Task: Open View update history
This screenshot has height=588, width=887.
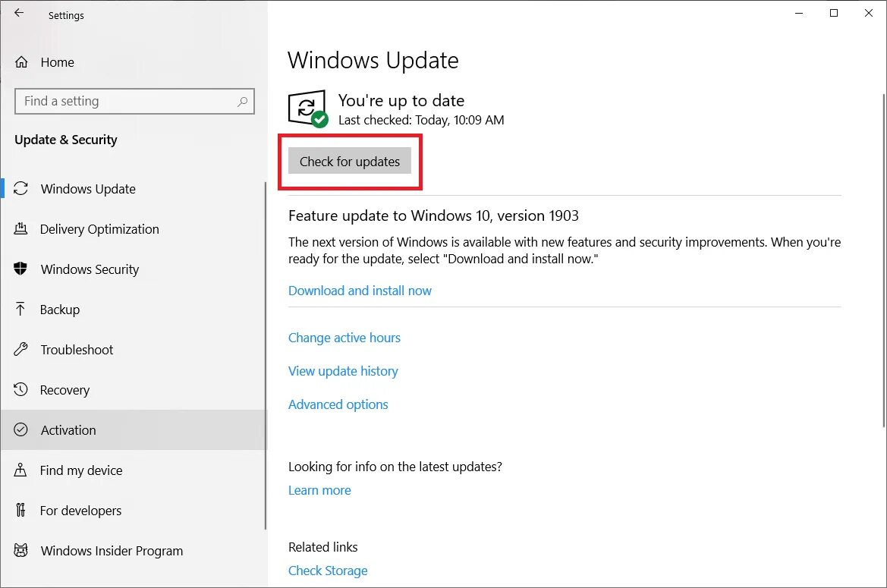Action: pyautogui.click(x=344, y=371)
